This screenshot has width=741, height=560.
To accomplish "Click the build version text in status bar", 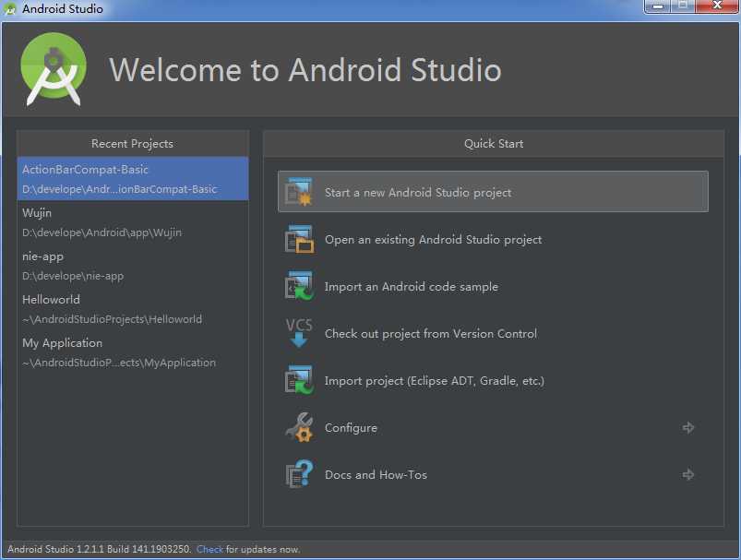I will (x=100, y=549).
